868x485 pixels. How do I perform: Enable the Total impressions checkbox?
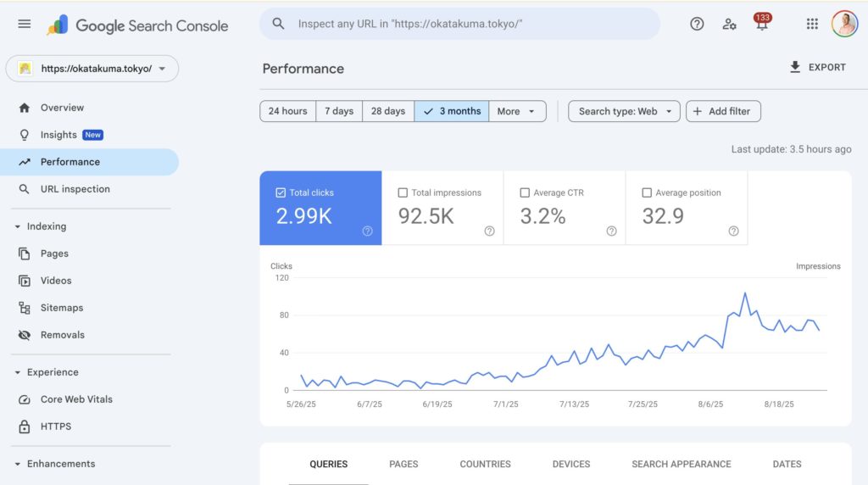[403, 192]
